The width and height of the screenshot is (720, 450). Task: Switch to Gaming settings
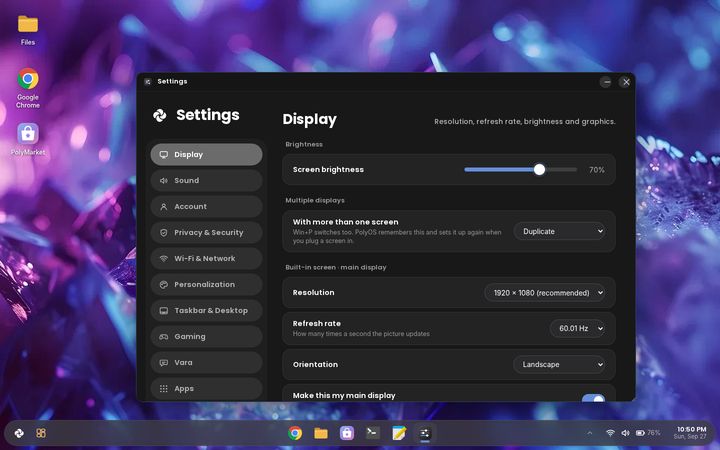[x=207, y=337]
